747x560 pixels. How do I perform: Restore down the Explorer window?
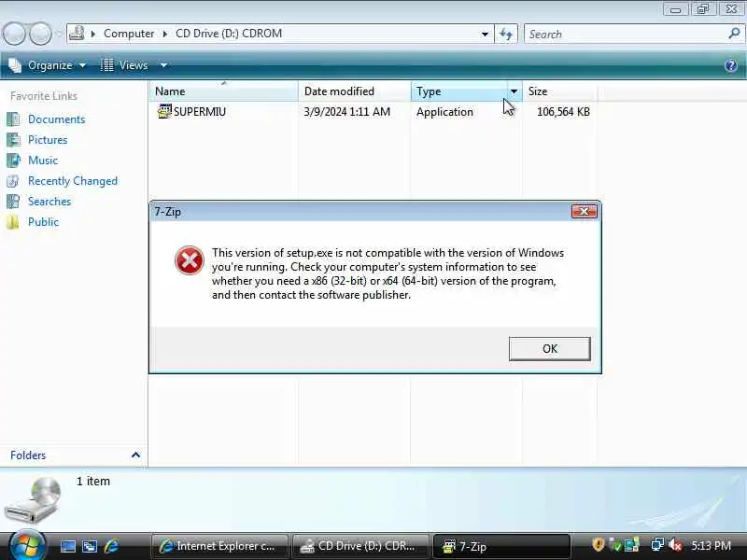pos(703,9)
